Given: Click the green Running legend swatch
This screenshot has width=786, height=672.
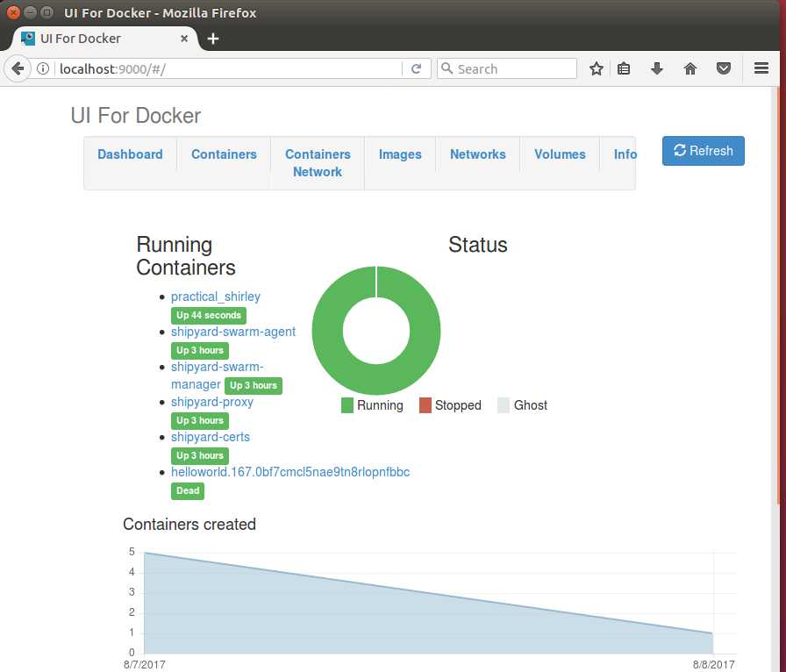Looking at the screenshot, I should (x=347, y=405).
